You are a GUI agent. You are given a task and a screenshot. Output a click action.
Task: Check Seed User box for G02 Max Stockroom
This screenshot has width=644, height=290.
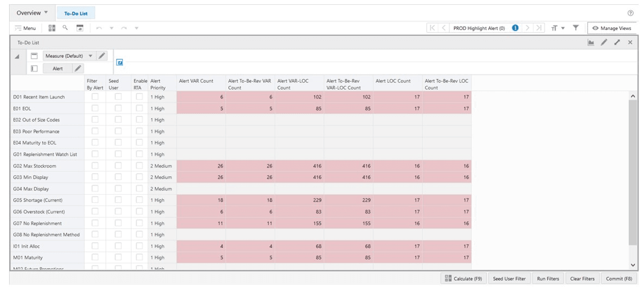[118, 166]
